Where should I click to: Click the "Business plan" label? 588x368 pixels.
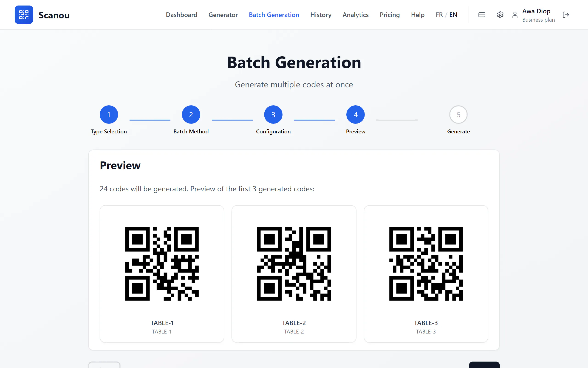point(538,20)
